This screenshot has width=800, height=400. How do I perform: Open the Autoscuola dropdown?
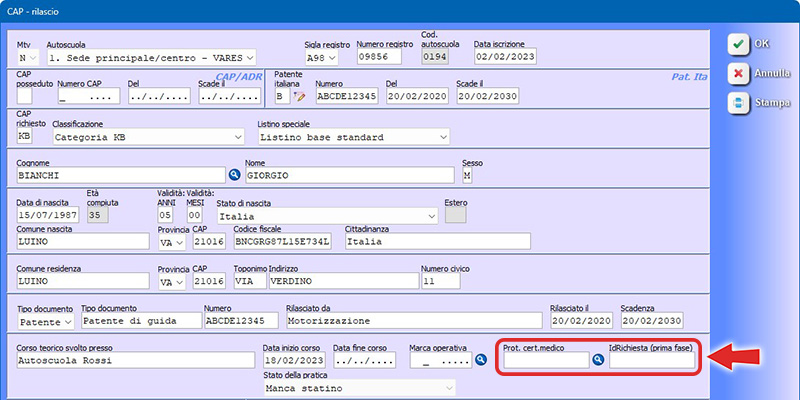click(x=248, y=58)
